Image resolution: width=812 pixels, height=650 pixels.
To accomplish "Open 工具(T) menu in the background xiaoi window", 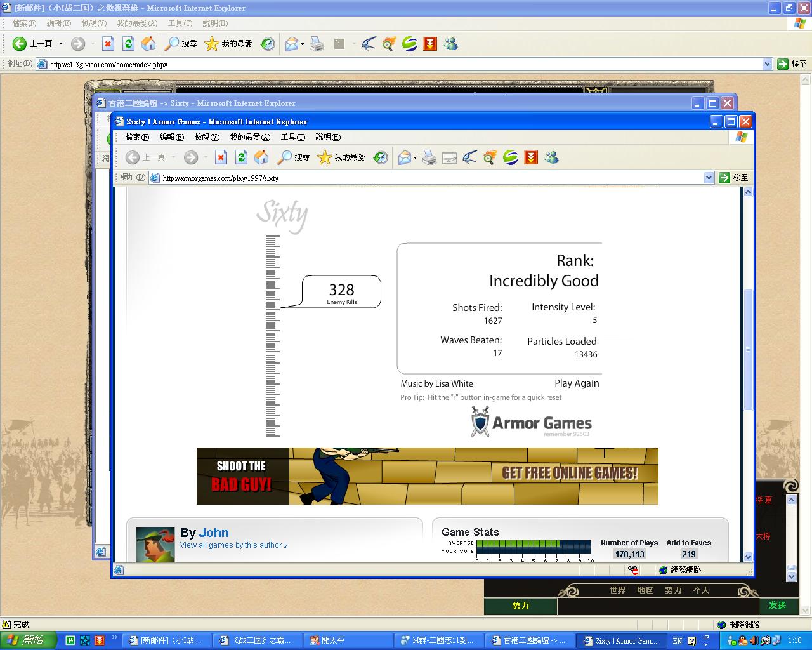I will point(180,23).
